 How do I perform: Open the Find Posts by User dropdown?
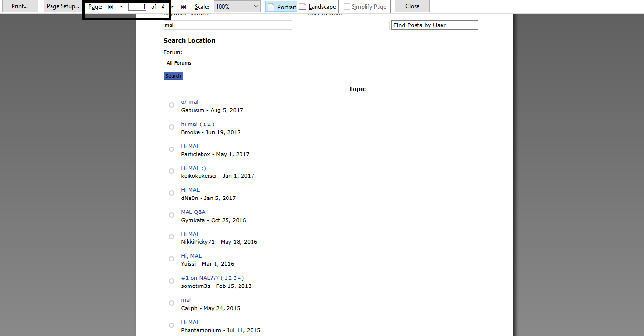(x=434, y=25)
